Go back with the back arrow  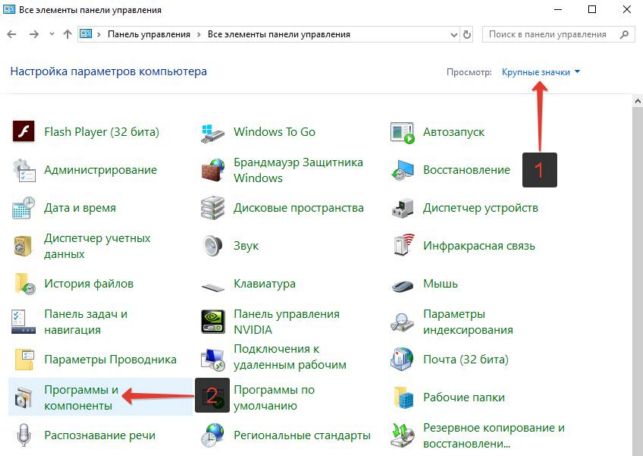click(11, 34)
